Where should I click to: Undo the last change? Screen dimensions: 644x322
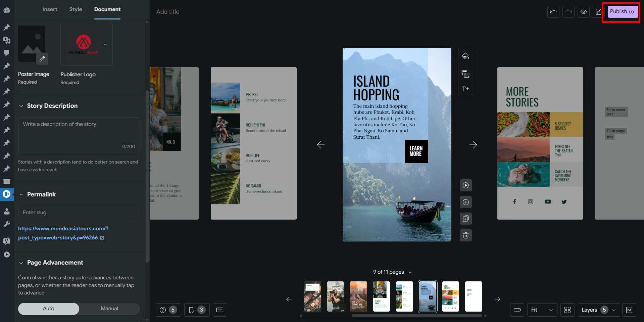point(553,11)
